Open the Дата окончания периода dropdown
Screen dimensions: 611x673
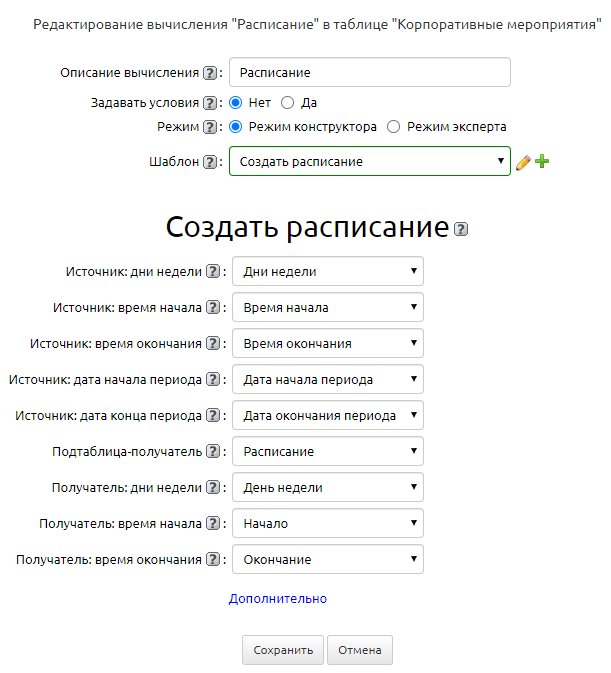pyautogui.click(x=328, y=415)
